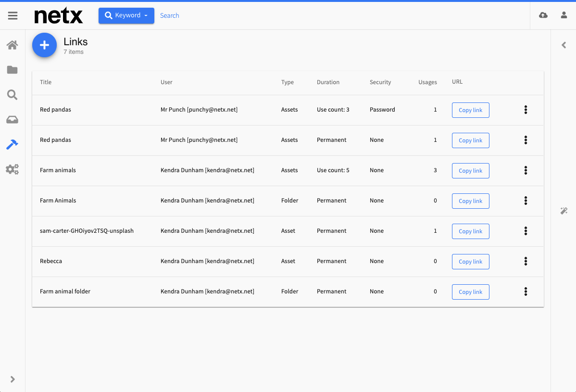Select 'Farm animal folder' title cell
This screenshot has width=576, height=392.
(65, 291)
